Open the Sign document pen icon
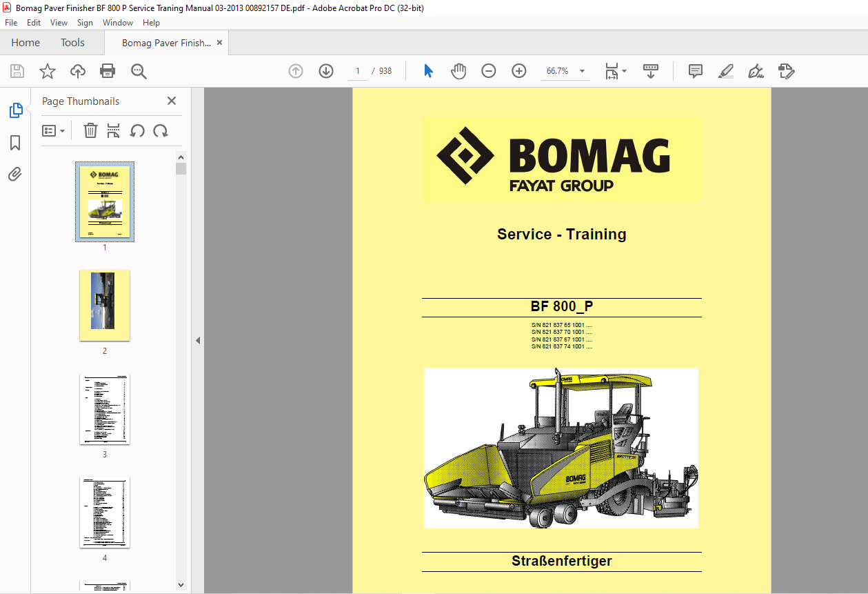 (x=756, y=71)
